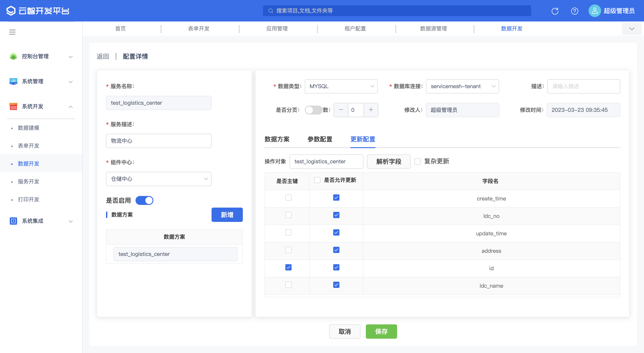Select test_logistics_center in 数据方案 list
This screenshot has width=644, height=353.
pos(175,254)
